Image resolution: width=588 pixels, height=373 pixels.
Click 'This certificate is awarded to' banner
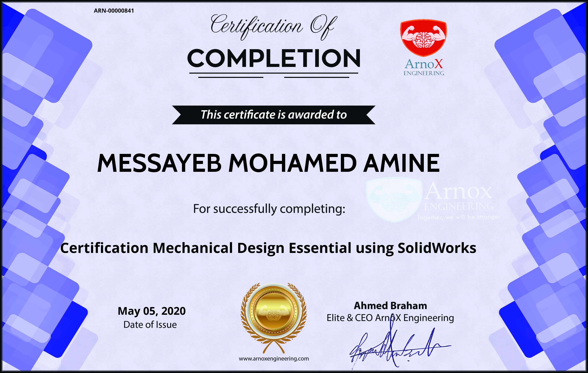pyautogui.click(x=274, y=115)
